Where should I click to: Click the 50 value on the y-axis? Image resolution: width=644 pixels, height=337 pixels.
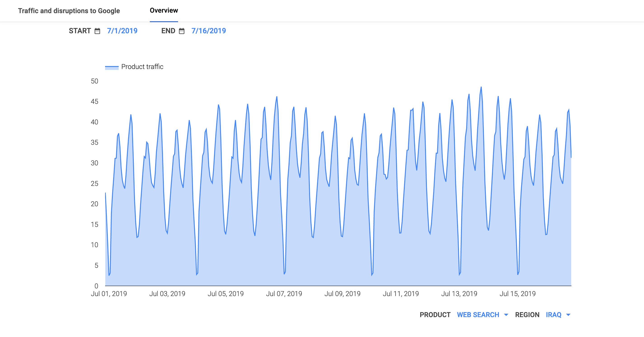tap(94, 81)
